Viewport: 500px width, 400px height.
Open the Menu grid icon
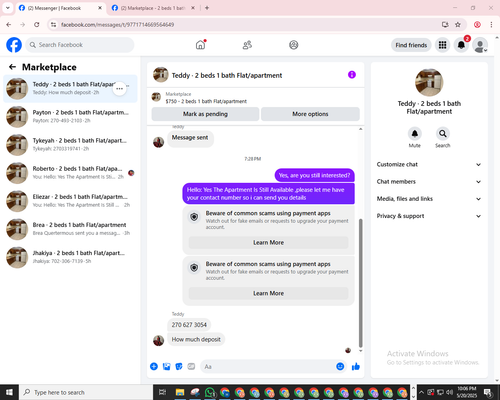(442, 45)
